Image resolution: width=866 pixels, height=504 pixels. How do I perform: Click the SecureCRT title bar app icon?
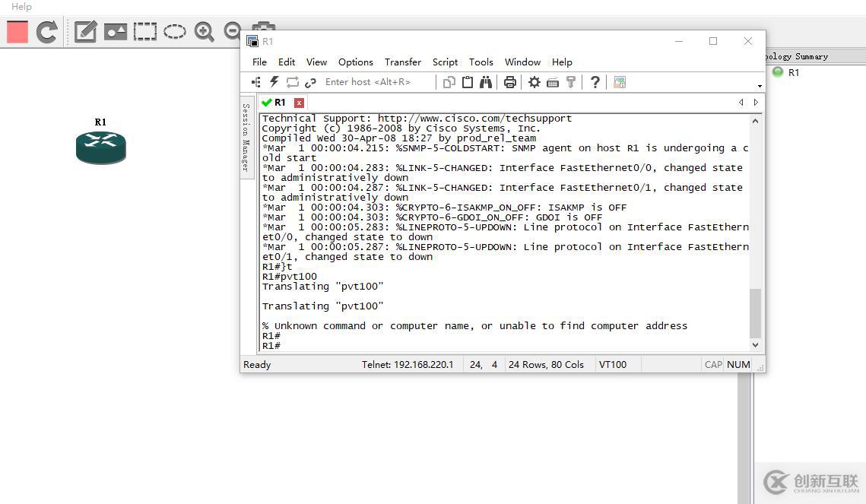coord(252,41)
